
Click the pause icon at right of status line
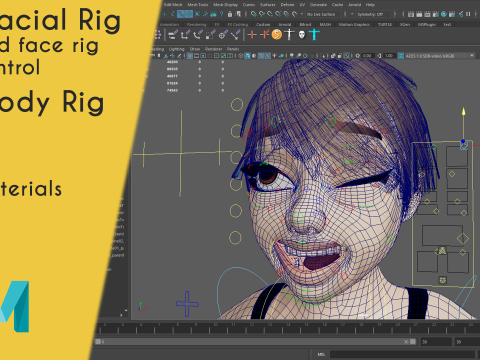point(468,14)
